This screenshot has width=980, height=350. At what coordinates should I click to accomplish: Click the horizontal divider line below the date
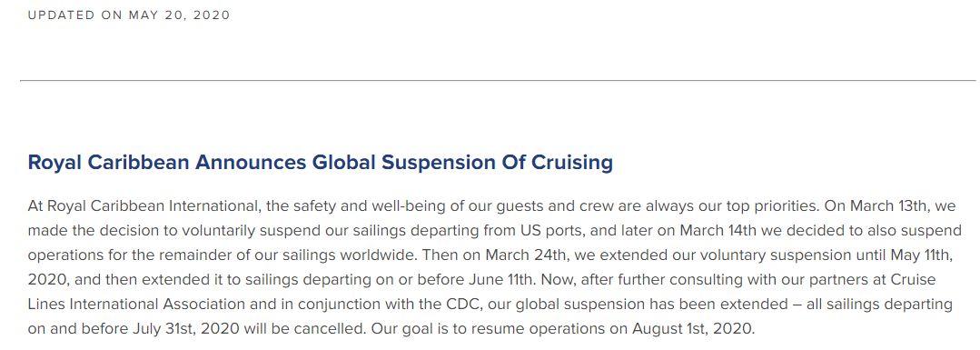coord(498,81)
